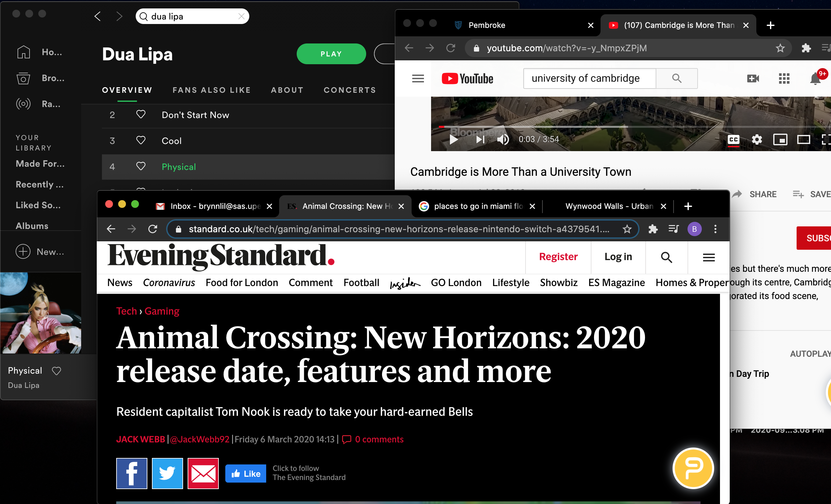The image size is (831, 504).
Task: Open the Spotify Browse sidebar icon
Action: click(23, 78)
